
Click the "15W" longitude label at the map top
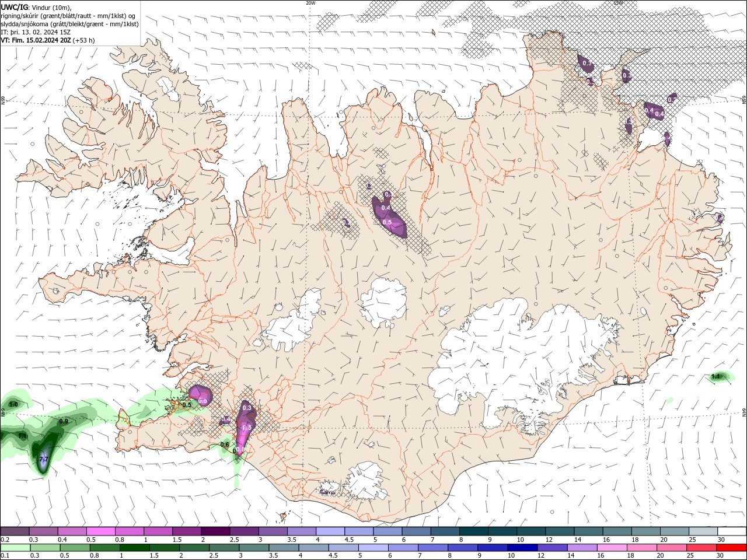(618, 3)
